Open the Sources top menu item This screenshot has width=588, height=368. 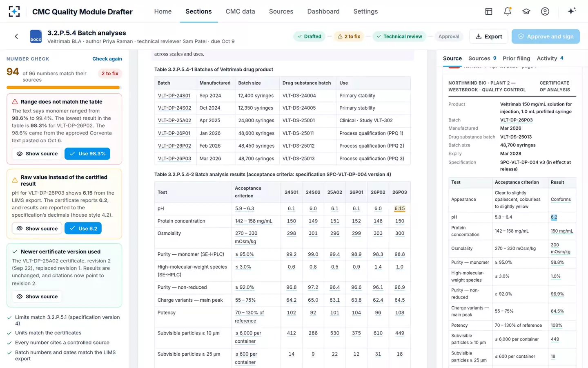coord(281,11)
